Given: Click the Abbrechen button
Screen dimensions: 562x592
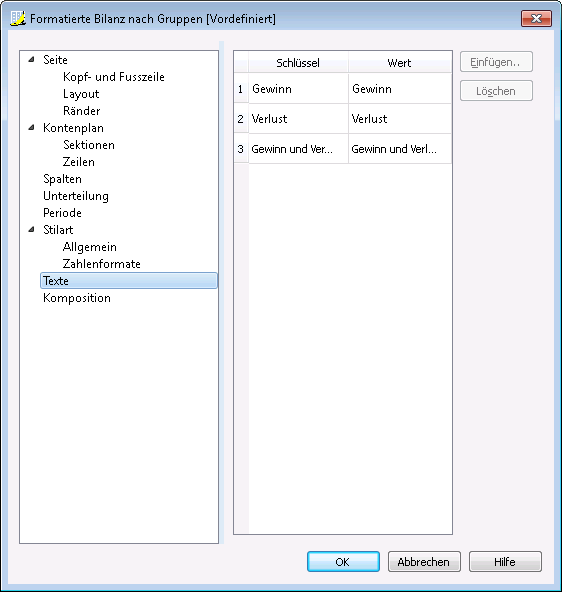Looking at the screenshot, I should click(424, 561).
